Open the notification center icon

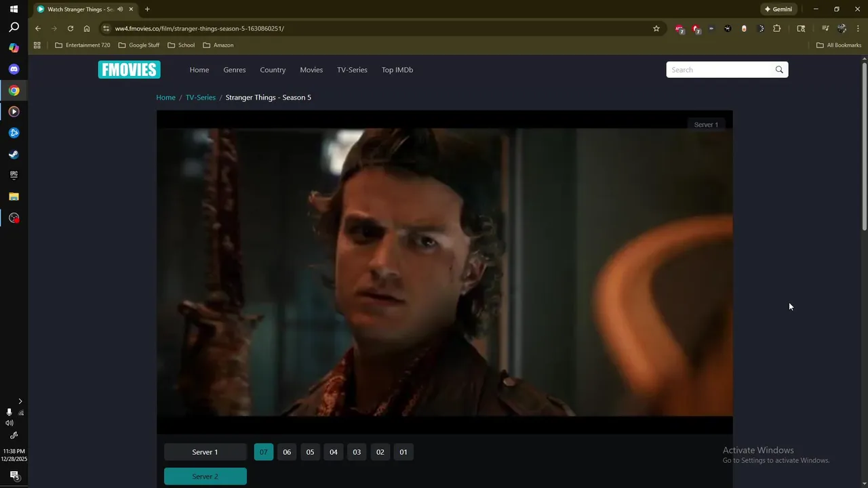pyautogui.click(x=14, y=475)
